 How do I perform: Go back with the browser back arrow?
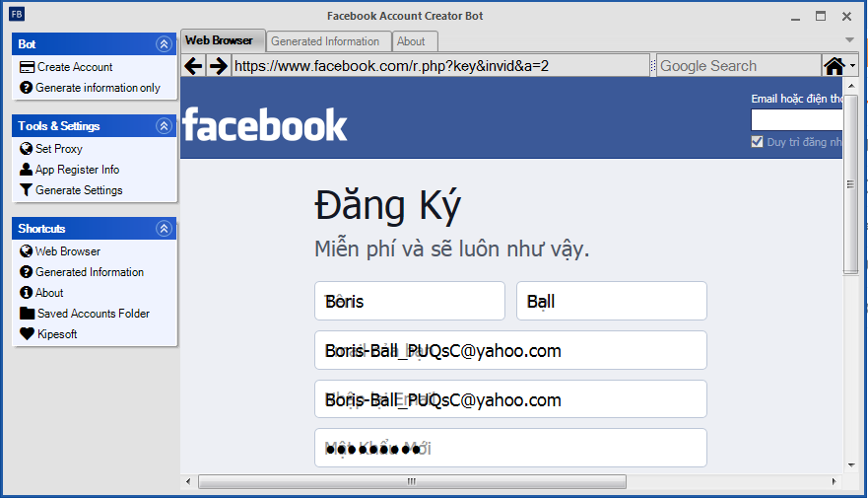pos(193,66)
